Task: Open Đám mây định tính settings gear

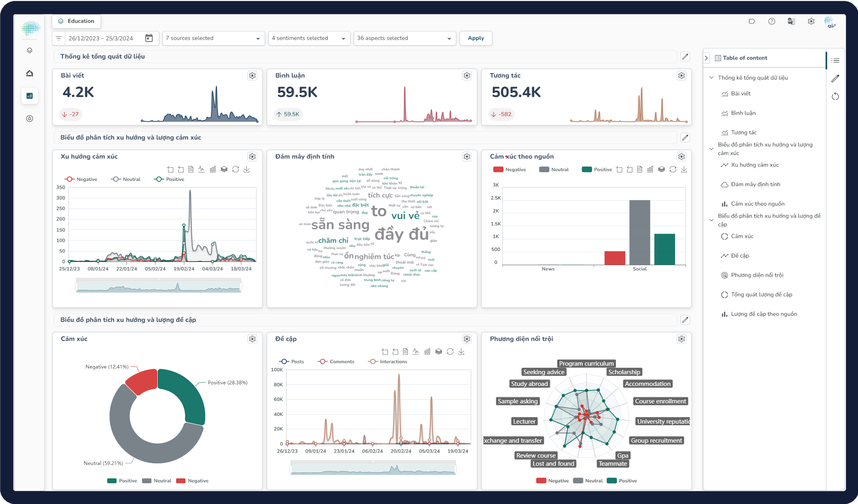Action: [x=467, y=157]
